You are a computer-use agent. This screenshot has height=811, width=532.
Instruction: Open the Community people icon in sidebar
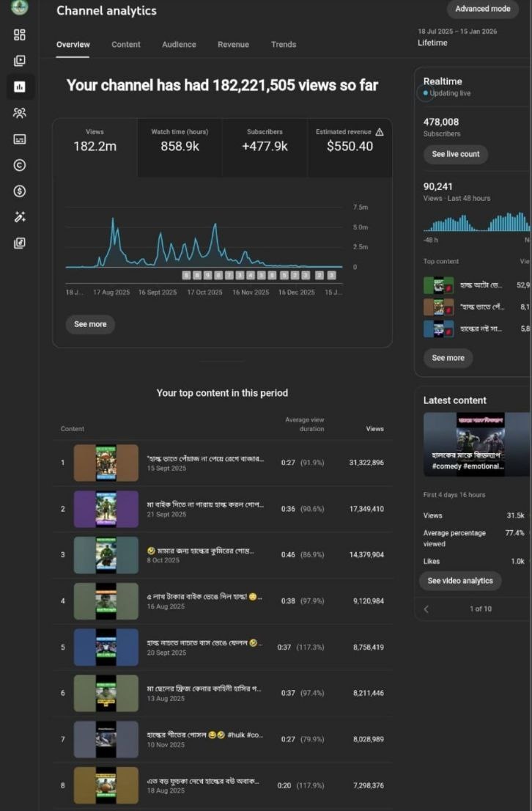[20, 113]
